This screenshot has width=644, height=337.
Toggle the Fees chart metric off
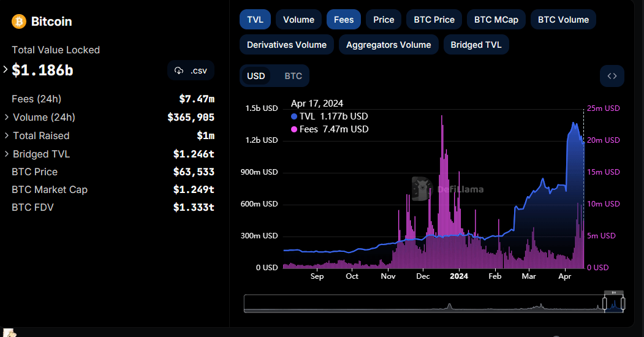pyautogui.click(x=343, y=20)
